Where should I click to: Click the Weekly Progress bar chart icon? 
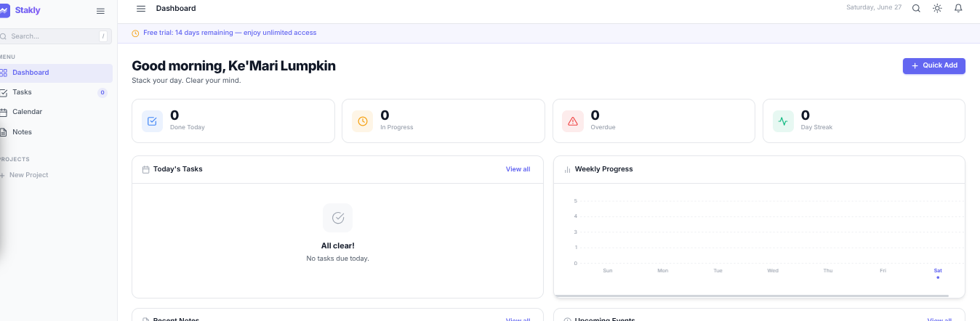click(x=568, y=169)
